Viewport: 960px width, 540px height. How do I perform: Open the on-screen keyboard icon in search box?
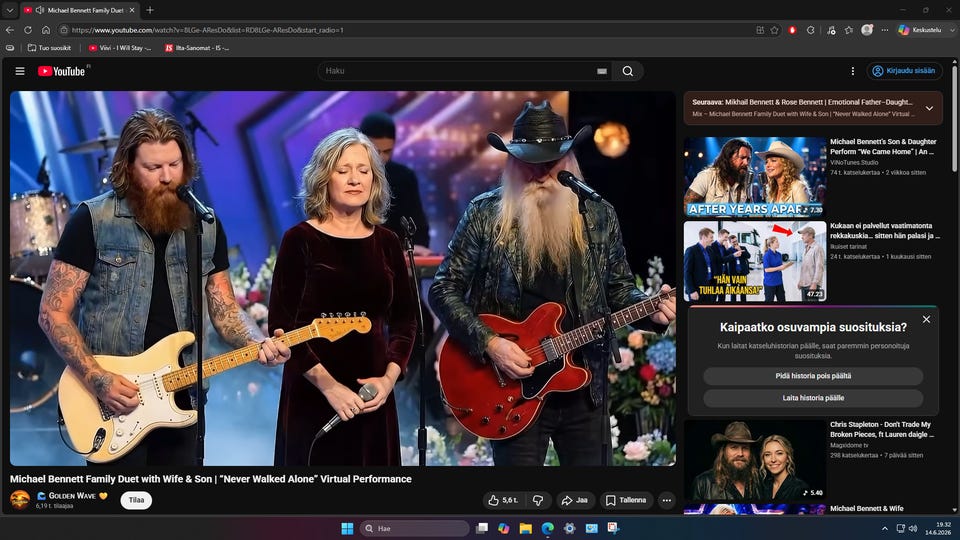(x=602, y=71)
